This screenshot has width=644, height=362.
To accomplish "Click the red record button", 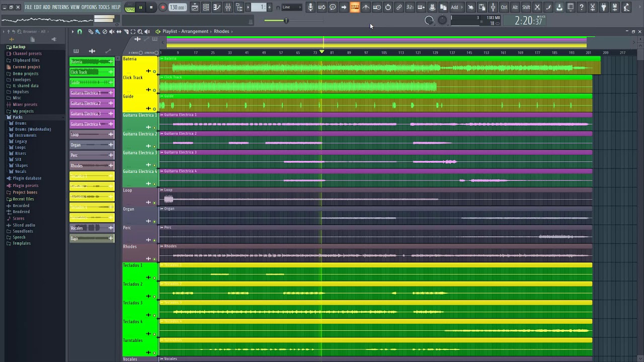I will pyautogui.click(x=163, y=7).
